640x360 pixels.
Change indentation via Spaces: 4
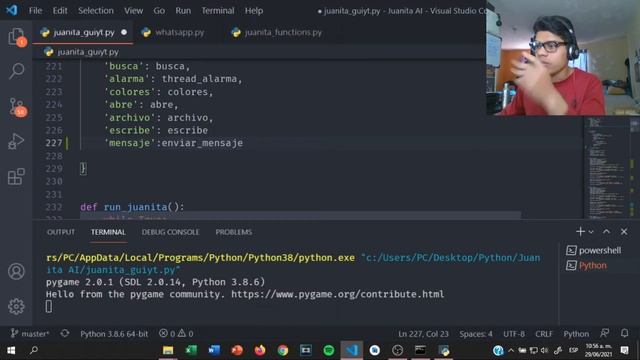(476, 333)
